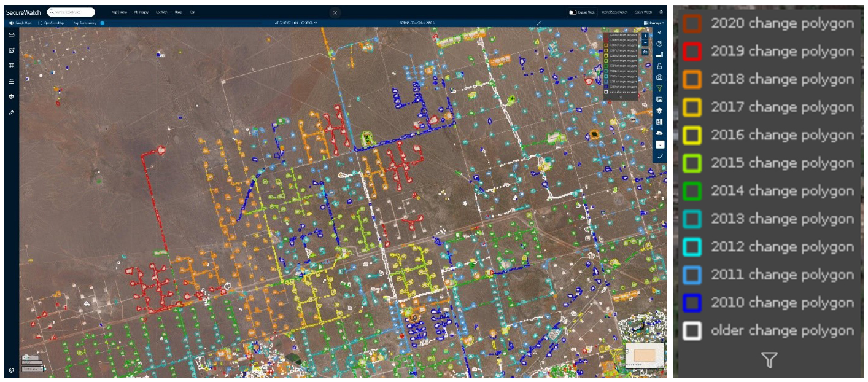The width and height of the screenshot is (868, 382).
Task: Open the top icon in the left sidebar
Action: coord(11,34)
